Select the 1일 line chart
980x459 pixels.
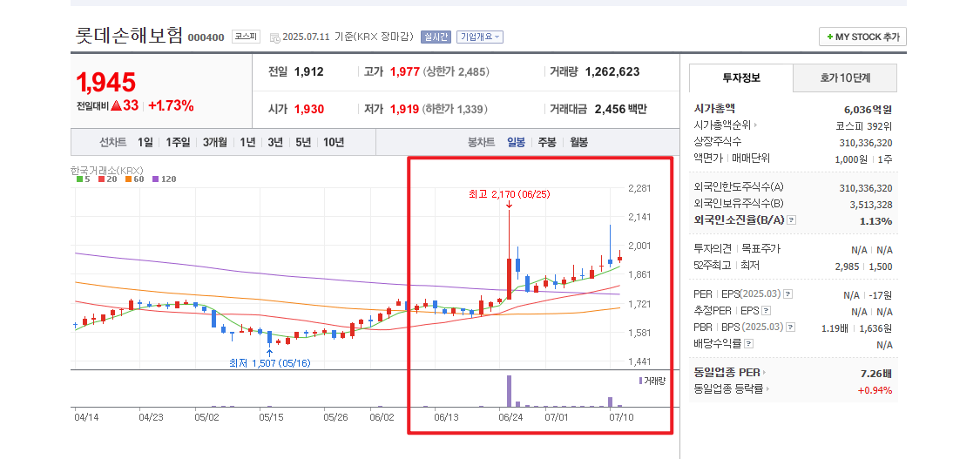(145, 142)
